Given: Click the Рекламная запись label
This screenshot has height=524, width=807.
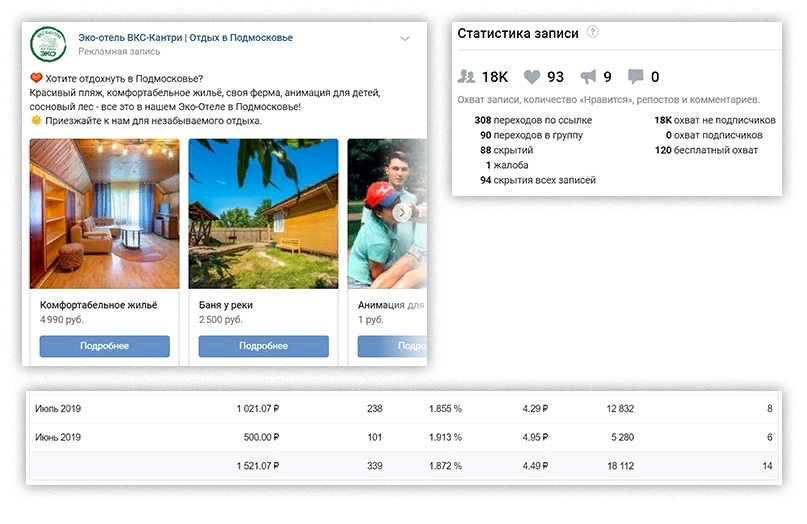Looking at the screenshot, I should pyautogui.click(x=119, y=51).
